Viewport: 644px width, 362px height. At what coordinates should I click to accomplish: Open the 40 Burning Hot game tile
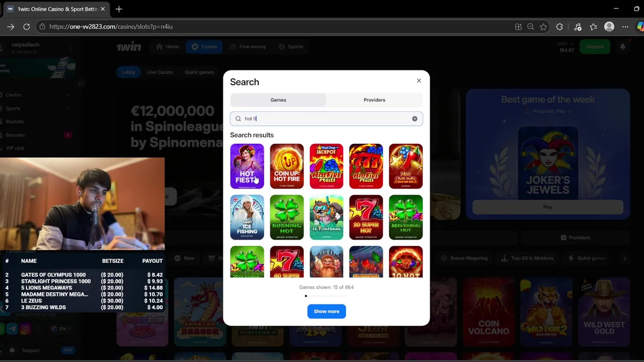[406, 217]
